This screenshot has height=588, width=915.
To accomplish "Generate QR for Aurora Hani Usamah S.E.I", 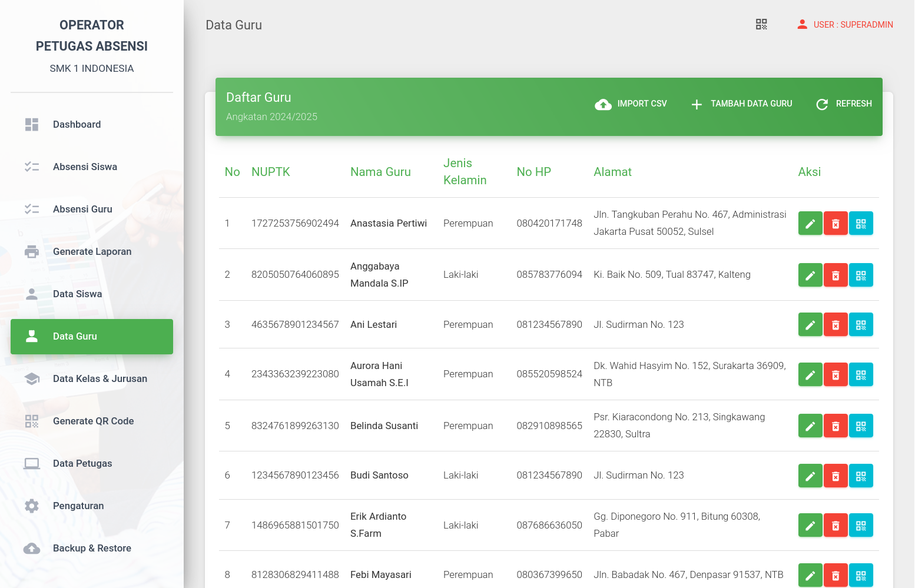I will (861, 374).
